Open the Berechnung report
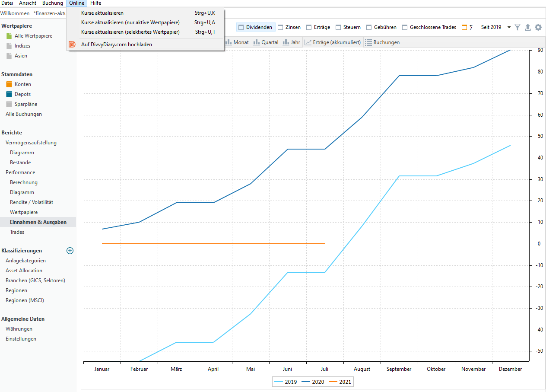Viewport: 546px width, 392px height. (24, 182)
